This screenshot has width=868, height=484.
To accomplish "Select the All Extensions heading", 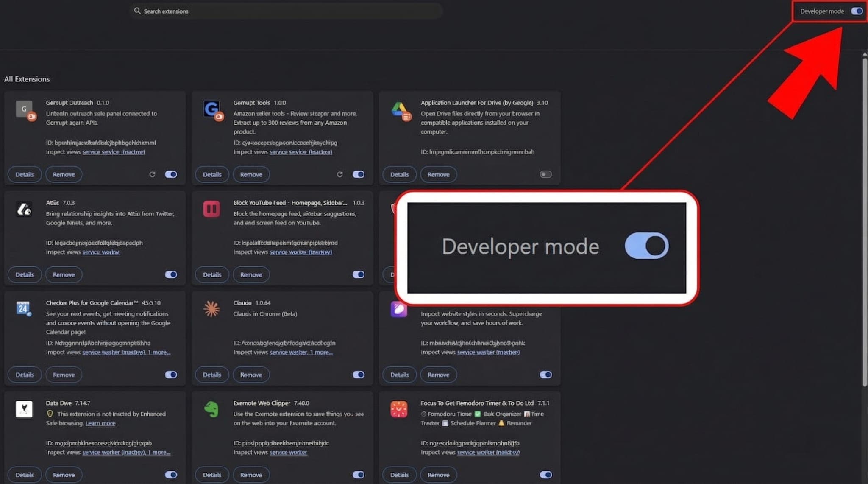I will point(27,79).
